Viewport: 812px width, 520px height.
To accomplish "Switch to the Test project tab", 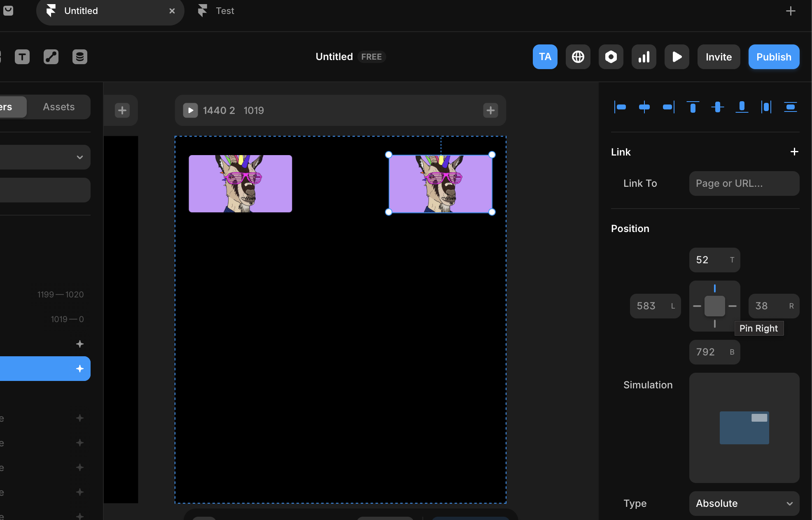I will (x=225, y=11).
